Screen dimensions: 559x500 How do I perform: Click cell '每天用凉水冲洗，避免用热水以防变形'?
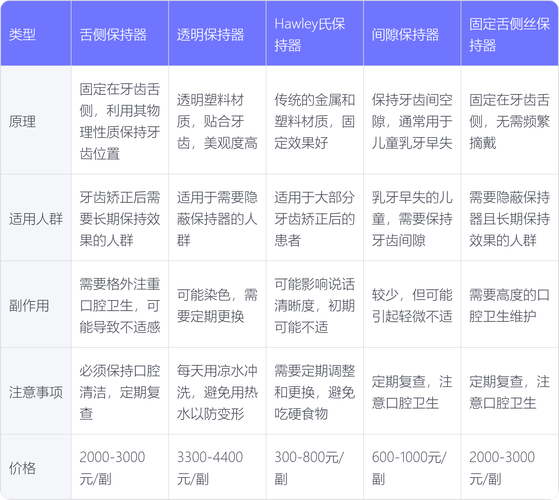coord(217,391)
